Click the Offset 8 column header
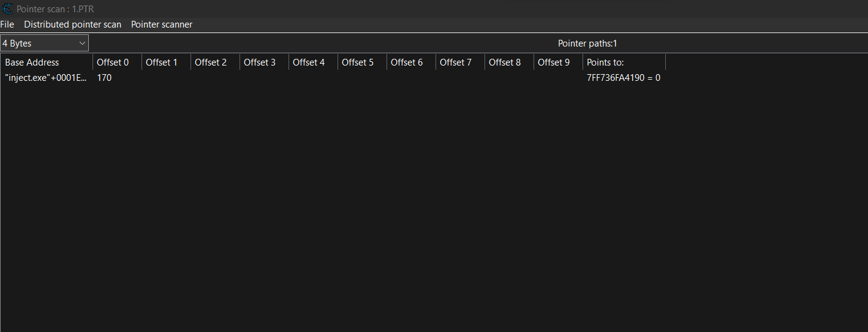This screenshot has width=868, height=332. (509, 62)
